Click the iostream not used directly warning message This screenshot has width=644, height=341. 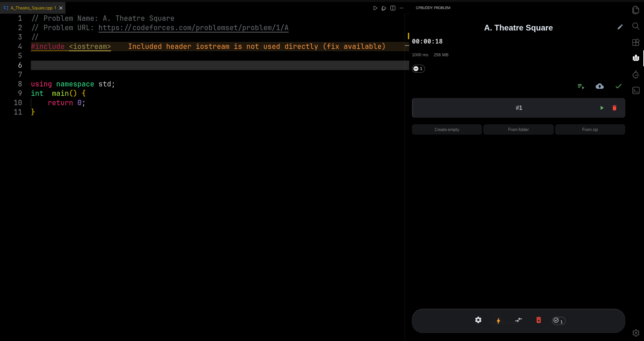coord(257,47)
